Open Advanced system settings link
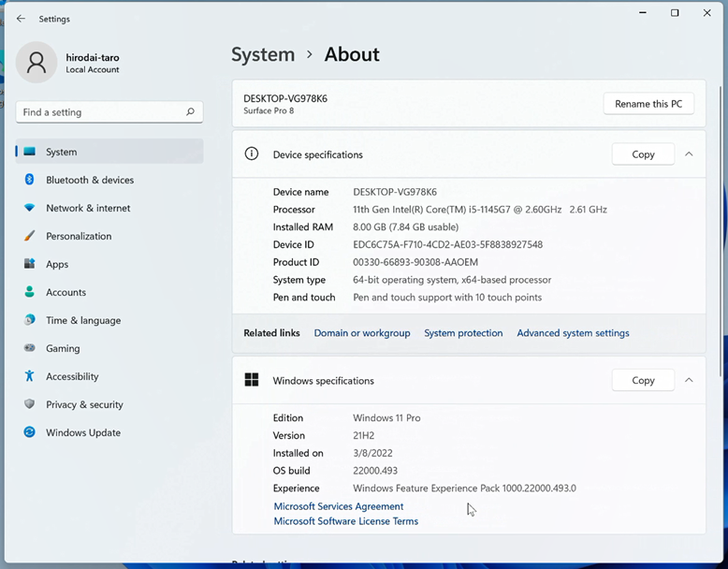Viewport: 728px width, 569px height. coord(573,333)
